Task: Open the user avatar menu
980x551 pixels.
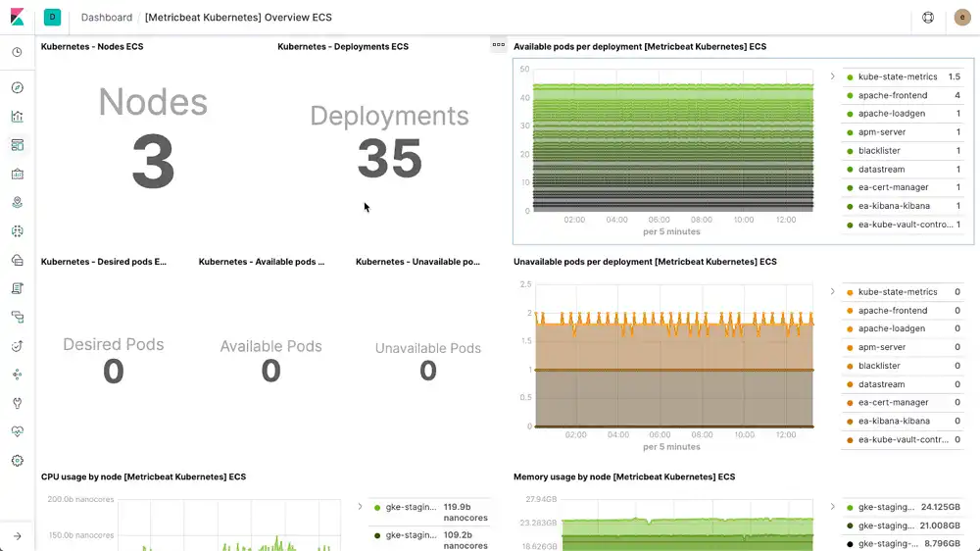Action: click(x=962, y=18)
